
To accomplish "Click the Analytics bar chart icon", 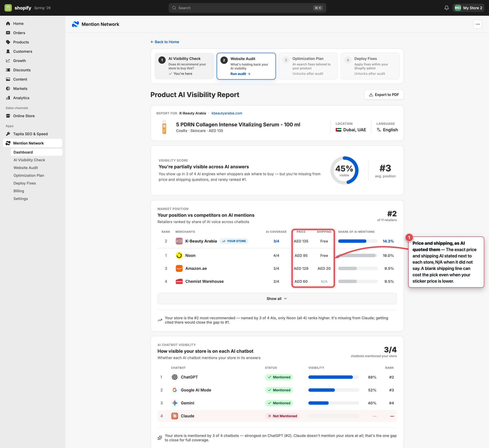I will click(x=8, y=98).
